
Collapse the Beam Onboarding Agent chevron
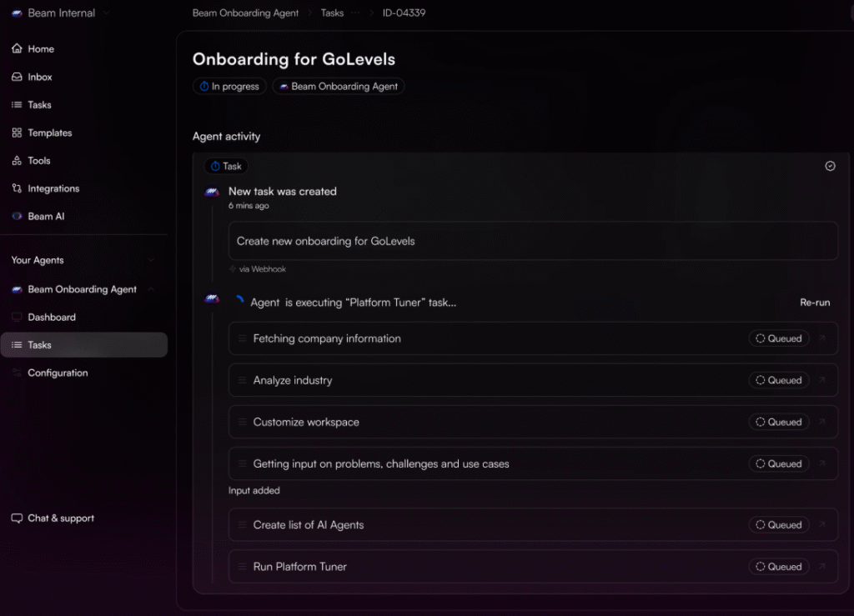tap(151, 289)
